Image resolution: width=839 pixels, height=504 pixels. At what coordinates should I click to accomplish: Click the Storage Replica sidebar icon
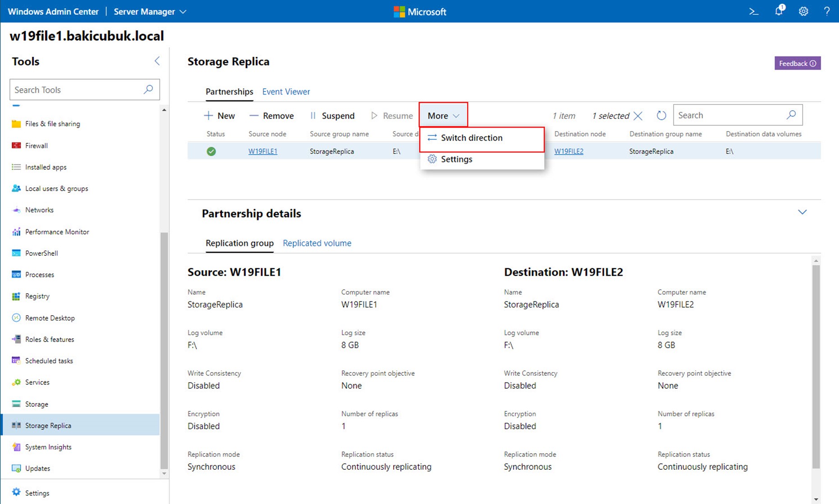[x=16, y=425]
